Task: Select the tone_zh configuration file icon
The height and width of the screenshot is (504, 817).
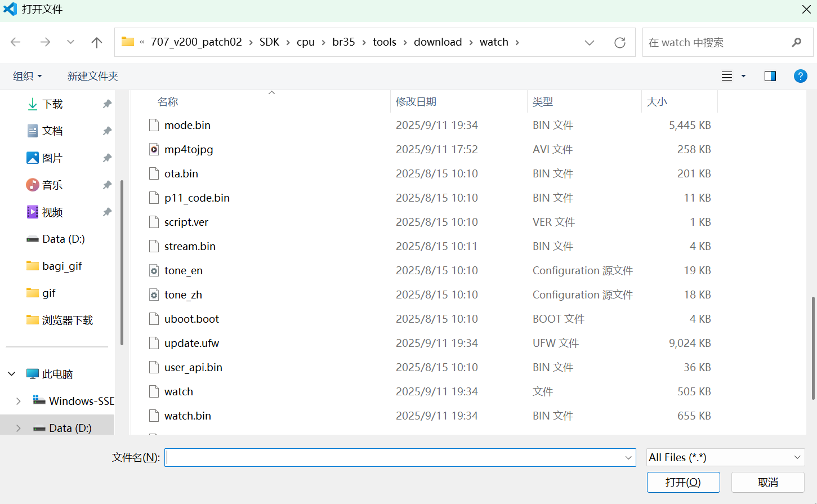Action: [x=154, y=295]
